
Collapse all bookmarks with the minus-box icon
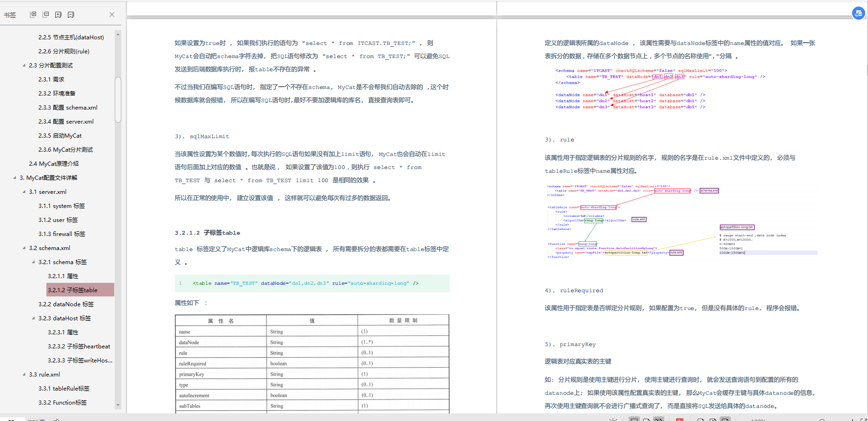45,15
